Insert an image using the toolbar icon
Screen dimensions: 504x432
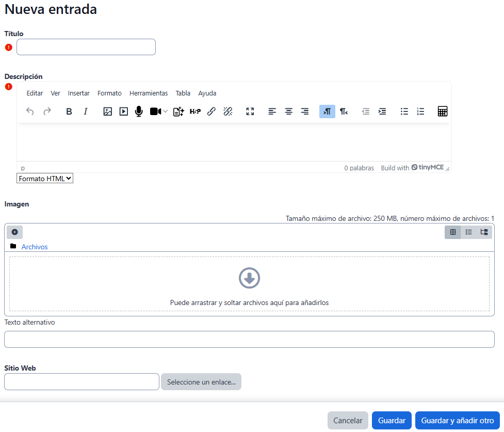(x=107, y=111)
